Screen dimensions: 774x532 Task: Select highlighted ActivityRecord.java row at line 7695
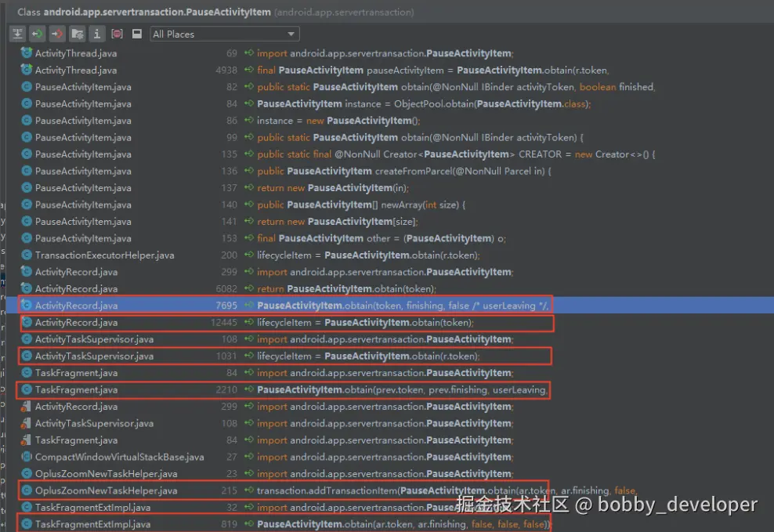click(x=390, y=306)
